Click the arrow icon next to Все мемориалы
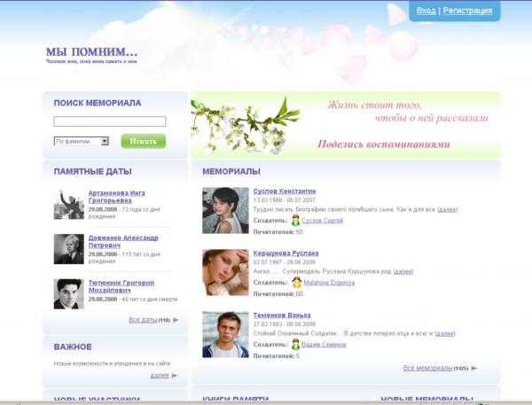This screenshot has width=532, height=405. click(473, 368)
